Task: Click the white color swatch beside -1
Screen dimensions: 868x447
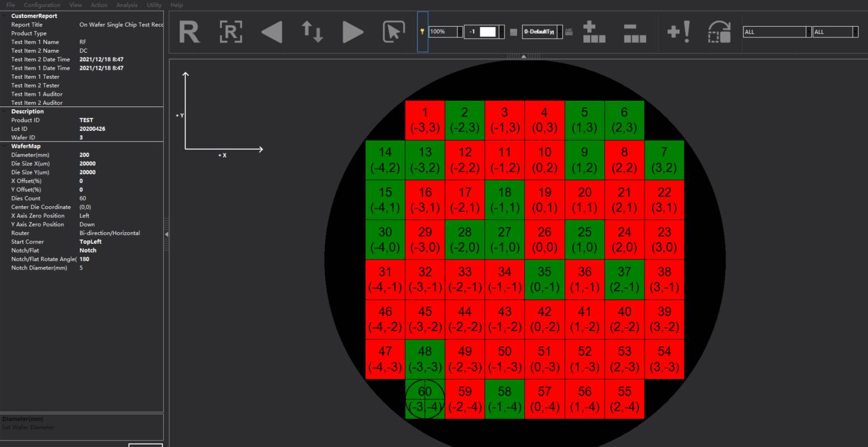Action: [x=488, y=32]
